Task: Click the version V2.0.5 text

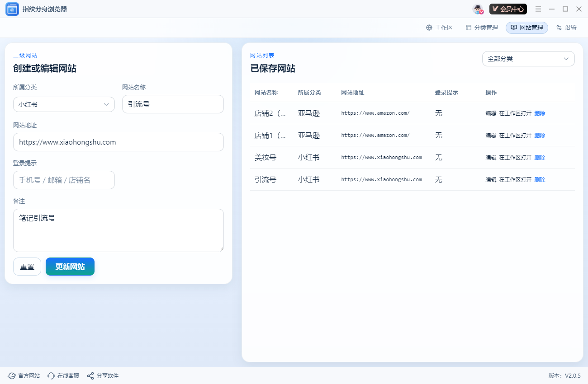Action: point(564,376)
